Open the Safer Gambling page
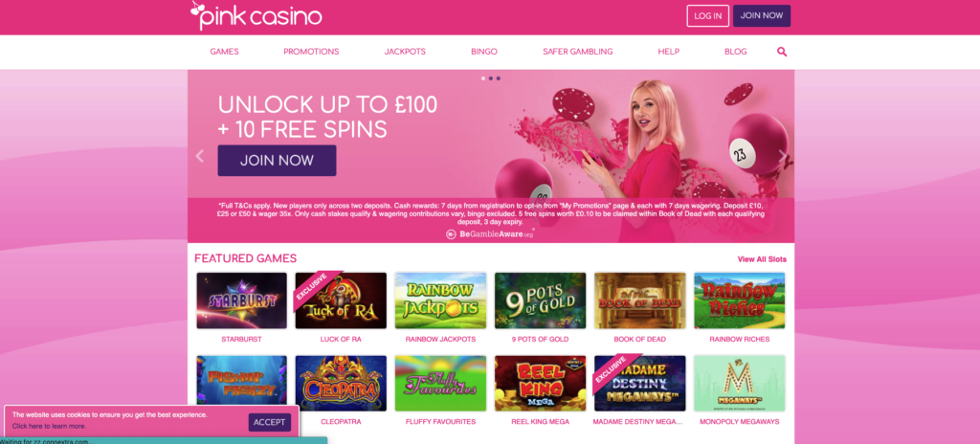Viewport: 980px width, 444px height. tap(577, 52)
